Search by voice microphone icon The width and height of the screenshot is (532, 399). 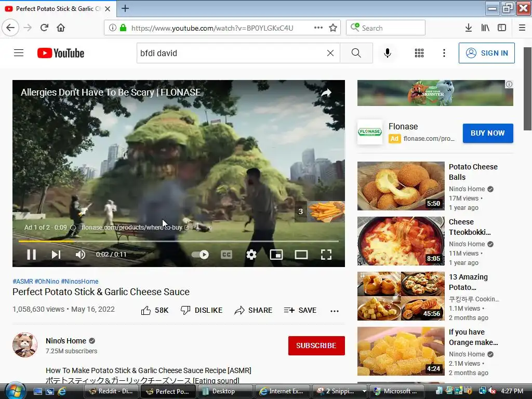[388, 53]
